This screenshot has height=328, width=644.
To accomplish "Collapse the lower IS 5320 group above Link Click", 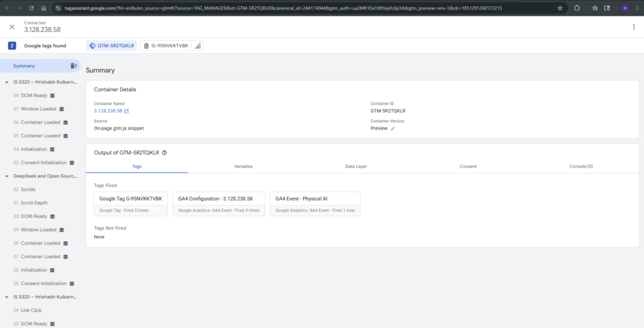I will pyautogui.click(x=7, y=297).
